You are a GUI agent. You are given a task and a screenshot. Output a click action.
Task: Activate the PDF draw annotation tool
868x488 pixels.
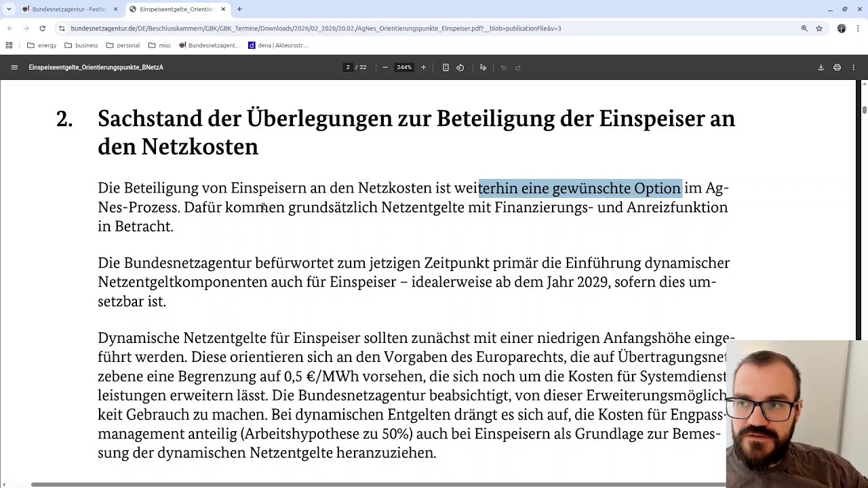pyautogui.click(x=483, y=67)
